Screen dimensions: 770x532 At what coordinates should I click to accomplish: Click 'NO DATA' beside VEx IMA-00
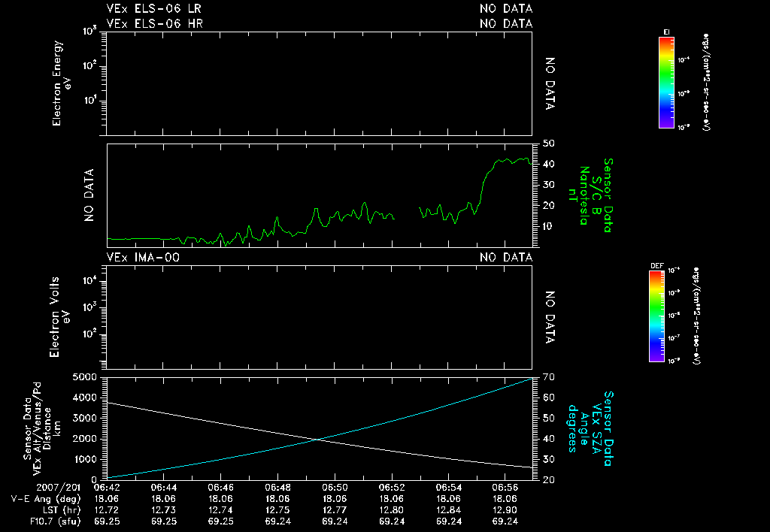click(506, 257)
